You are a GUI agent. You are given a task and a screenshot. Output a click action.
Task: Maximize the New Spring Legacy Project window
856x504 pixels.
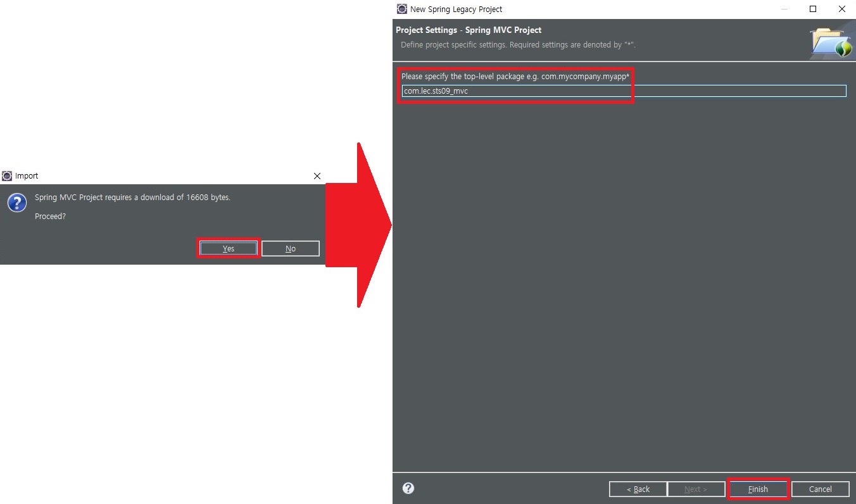(813, 9)
